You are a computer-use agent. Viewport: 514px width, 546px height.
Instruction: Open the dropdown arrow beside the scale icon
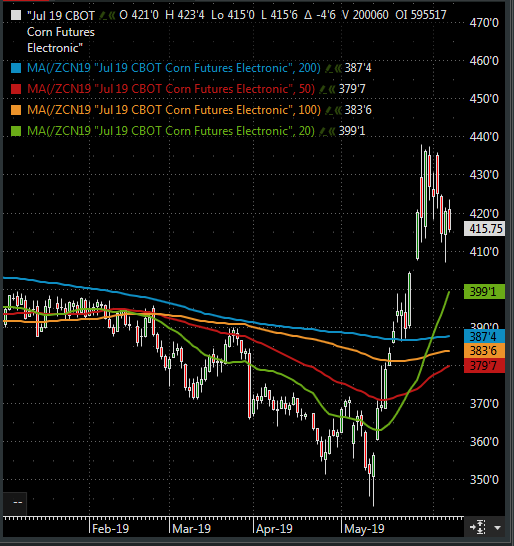coord(498,528)
